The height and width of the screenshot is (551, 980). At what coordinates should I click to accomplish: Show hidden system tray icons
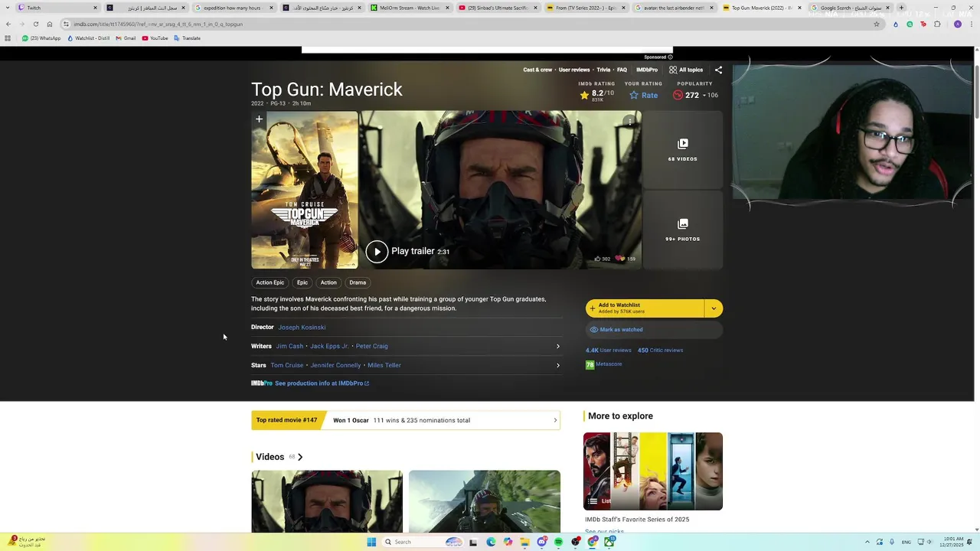[867, 542]
